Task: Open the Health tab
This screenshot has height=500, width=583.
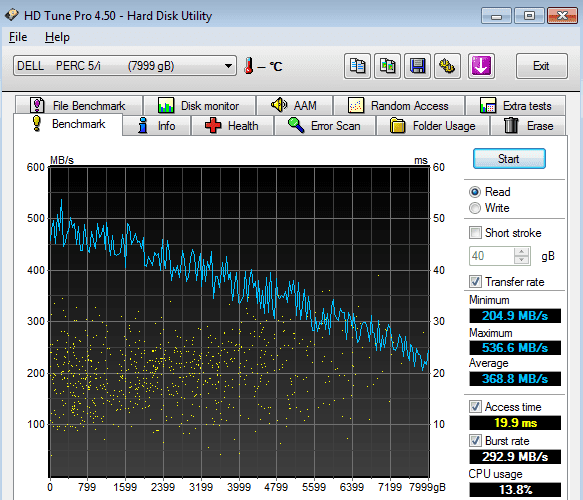Action: pos(232,126)
